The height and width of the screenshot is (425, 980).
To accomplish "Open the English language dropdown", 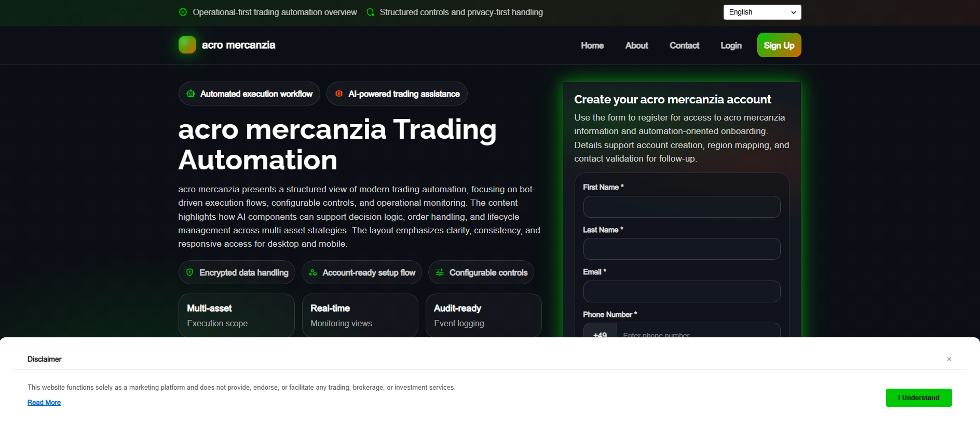I will [x=762, y=12].
